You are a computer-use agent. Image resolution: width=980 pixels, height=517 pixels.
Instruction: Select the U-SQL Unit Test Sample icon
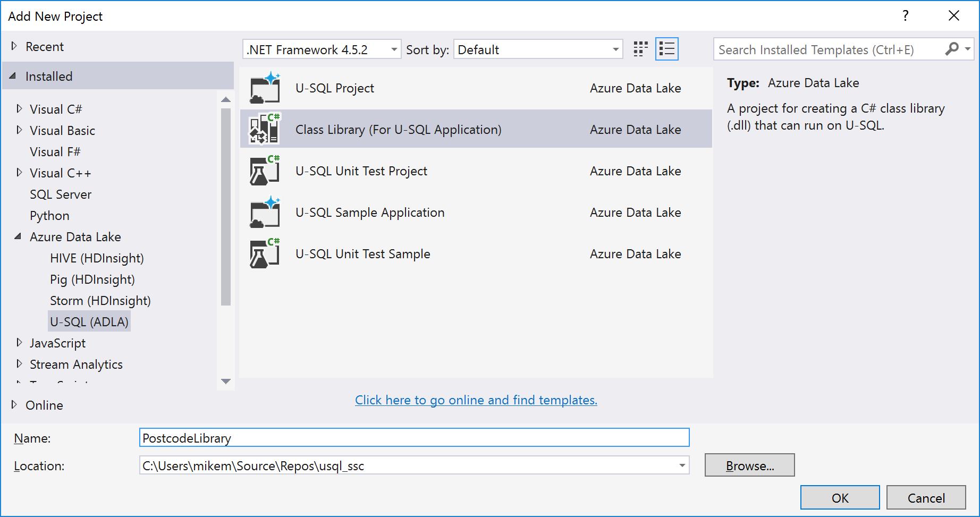point(265,253)
